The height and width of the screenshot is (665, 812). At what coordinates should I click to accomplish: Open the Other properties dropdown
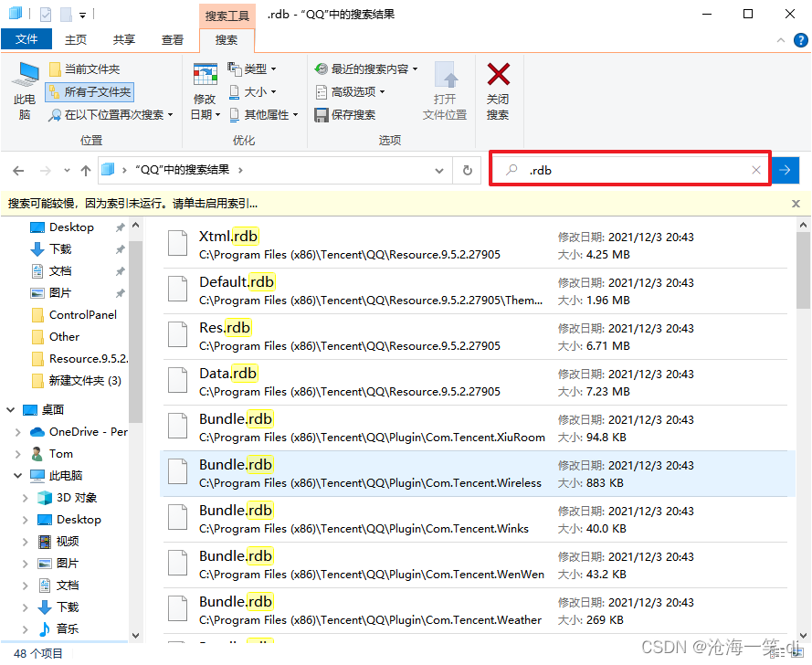[x=264, y=114]
